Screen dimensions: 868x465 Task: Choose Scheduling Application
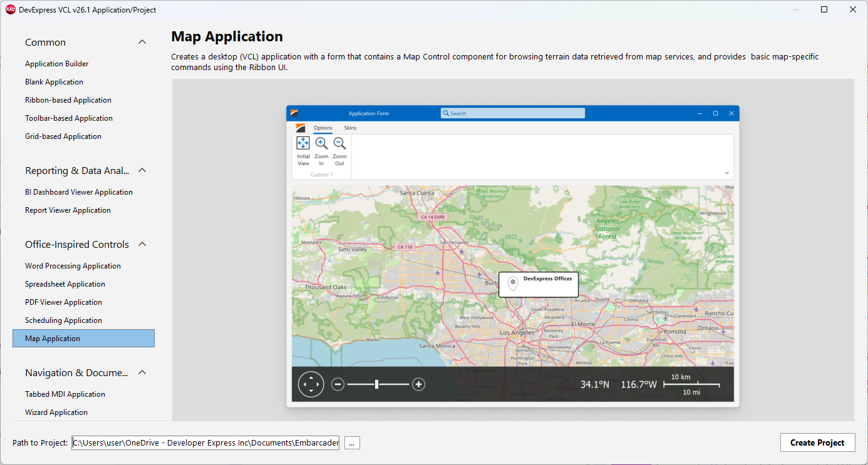point(63,320)
